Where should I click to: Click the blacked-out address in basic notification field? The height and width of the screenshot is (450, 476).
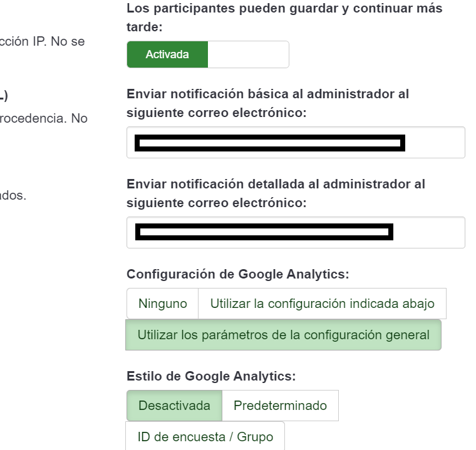tap(270, 143)
